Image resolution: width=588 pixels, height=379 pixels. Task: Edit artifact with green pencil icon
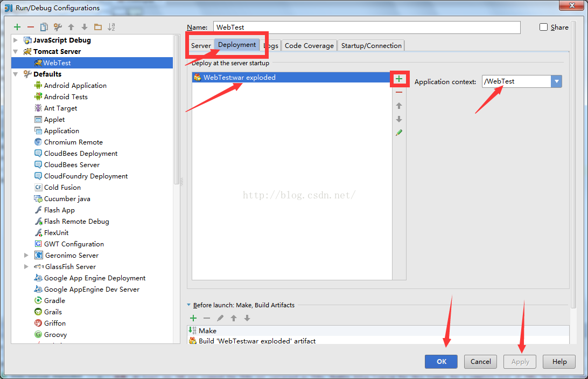point(399,133)
